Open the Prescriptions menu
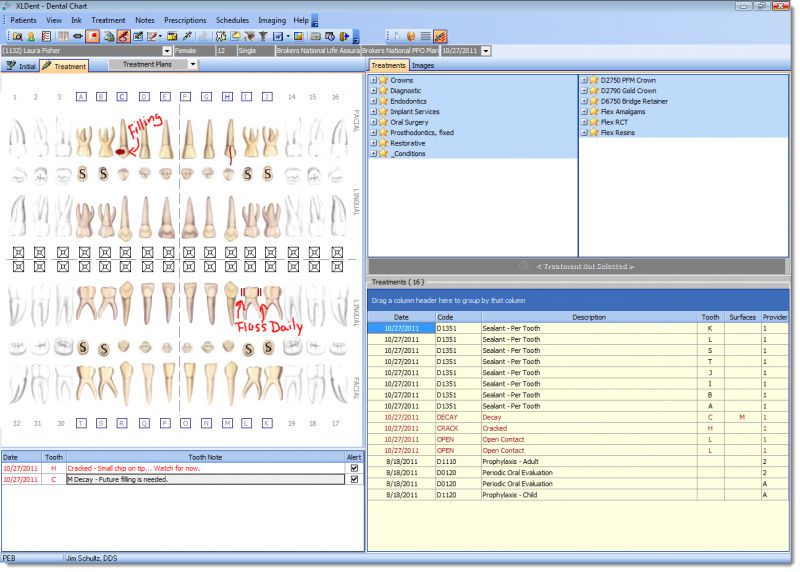Screen dimensions: 800x572 coord(185,20)
